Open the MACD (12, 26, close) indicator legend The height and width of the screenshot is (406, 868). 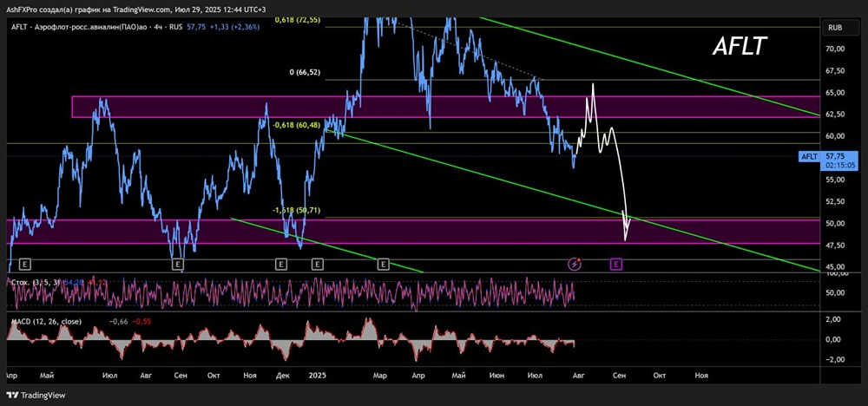pos(47,321)
